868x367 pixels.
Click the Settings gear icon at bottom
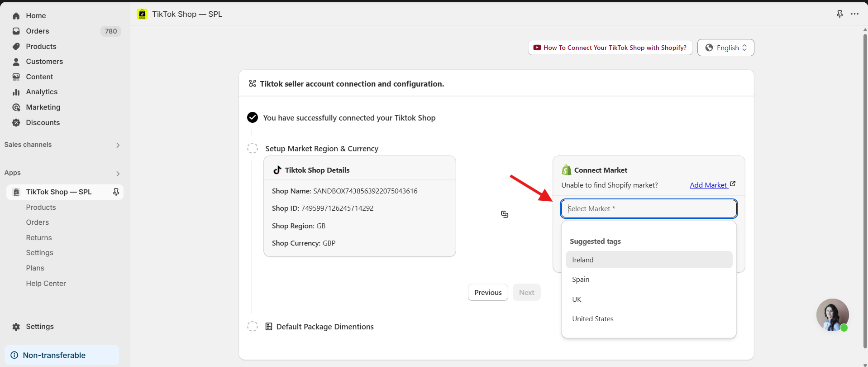[x=16, y=327]
